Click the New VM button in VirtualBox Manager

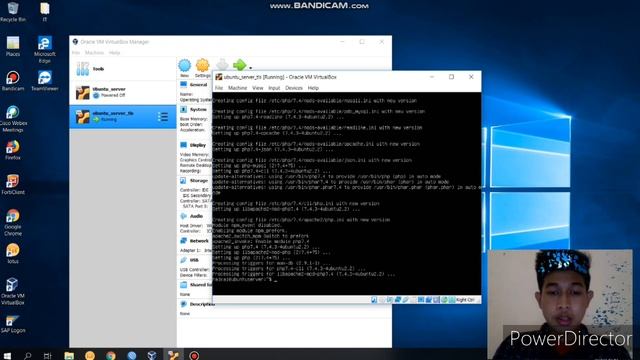(184, 67)
